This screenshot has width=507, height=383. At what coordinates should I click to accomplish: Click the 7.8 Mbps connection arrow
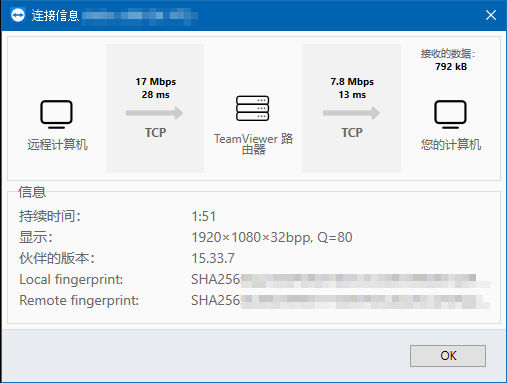(x=351, y=113)
